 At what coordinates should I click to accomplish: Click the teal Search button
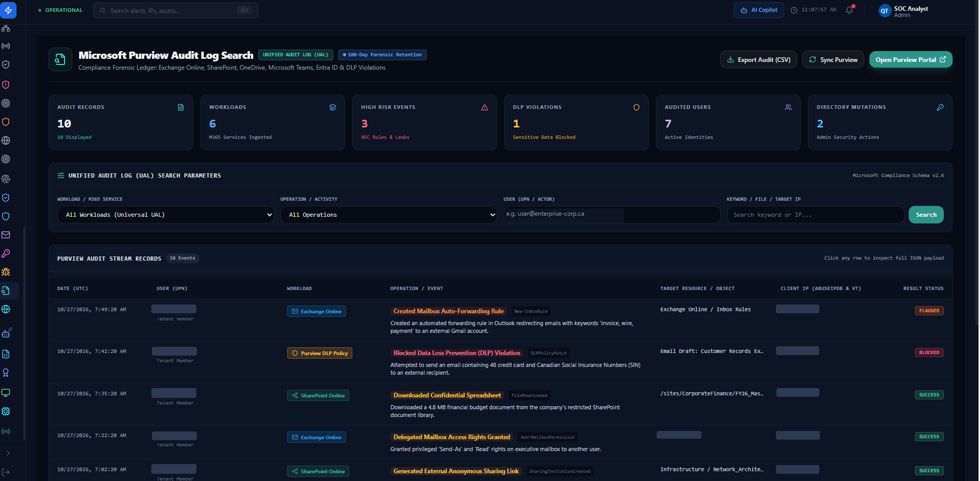click(926, 215)
